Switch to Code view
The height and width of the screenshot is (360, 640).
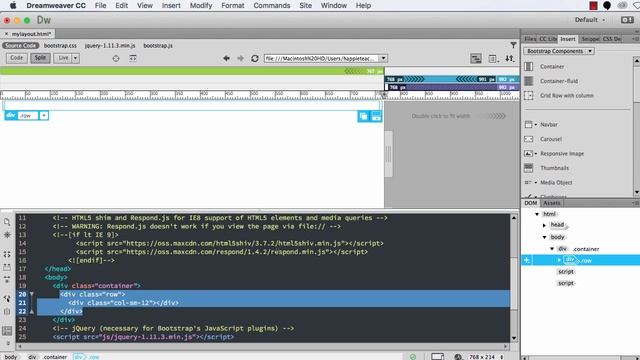(17, 58)
